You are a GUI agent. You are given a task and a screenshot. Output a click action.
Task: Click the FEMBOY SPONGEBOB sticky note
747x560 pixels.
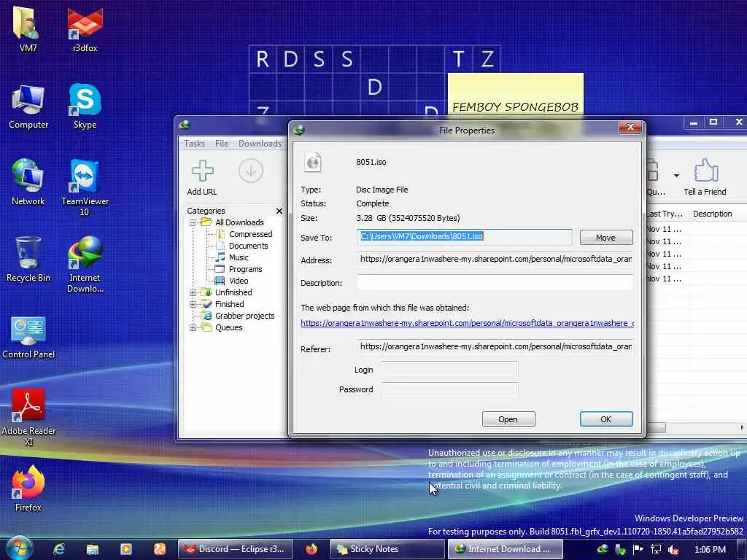(x=516, y=95)
